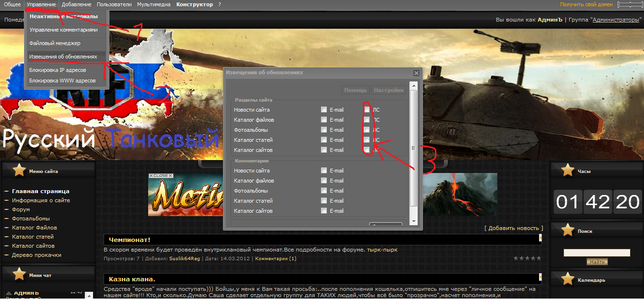Open the ? help item in admin bar
The height and width of the screenshot is (299, 644).
tap(220, 4)
